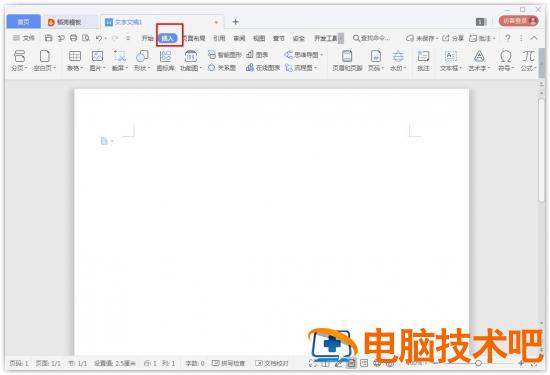Click the print preview icon
Screen dimensions: 550x375
(86, 38)
